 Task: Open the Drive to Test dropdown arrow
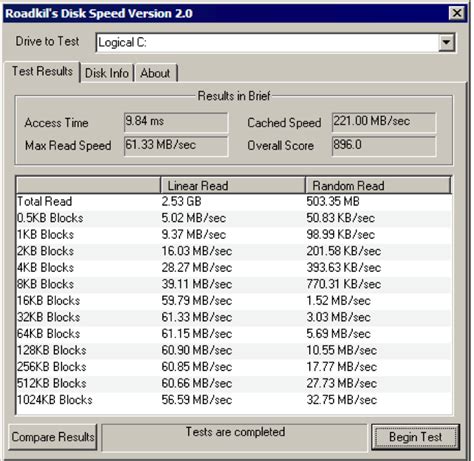click(x=446, y=43)
